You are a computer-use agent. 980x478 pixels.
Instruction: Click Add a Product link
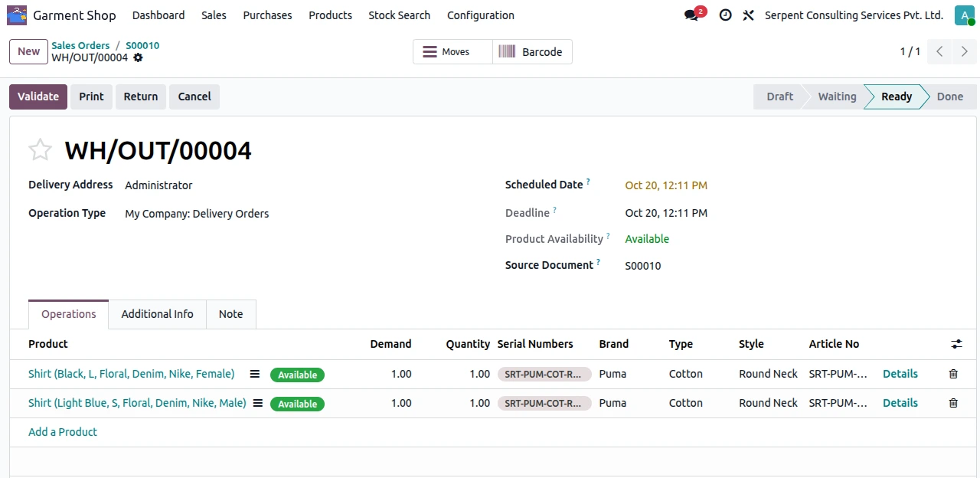click(x=63, y=432)
